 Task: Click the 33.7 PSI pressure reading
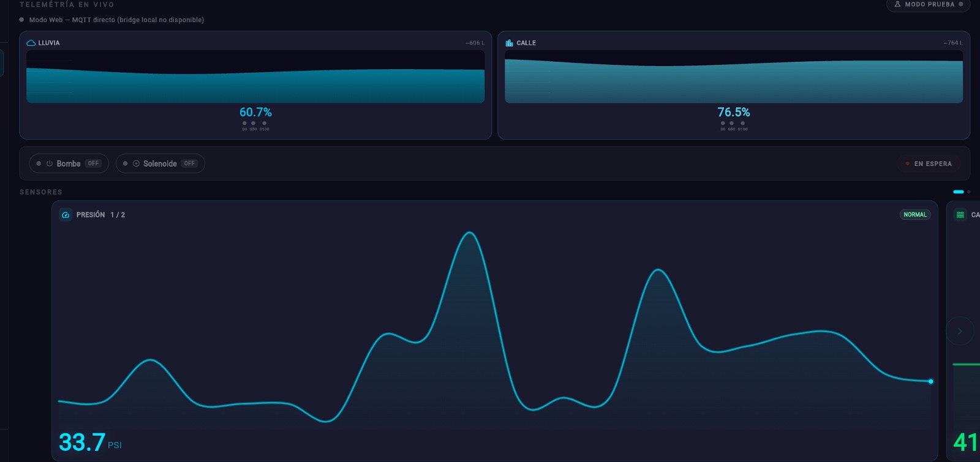(x=90, y=442)
